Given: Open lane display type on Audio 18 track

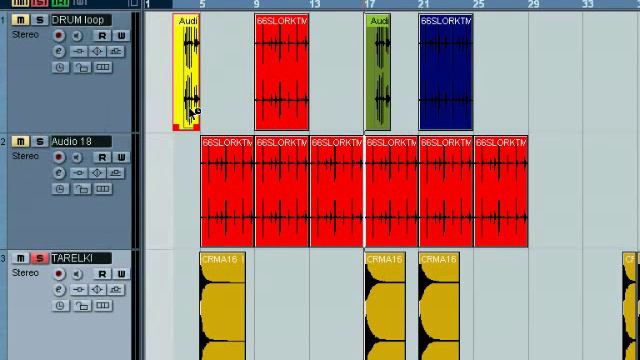Looking at the screenshot, I should 103,189.
